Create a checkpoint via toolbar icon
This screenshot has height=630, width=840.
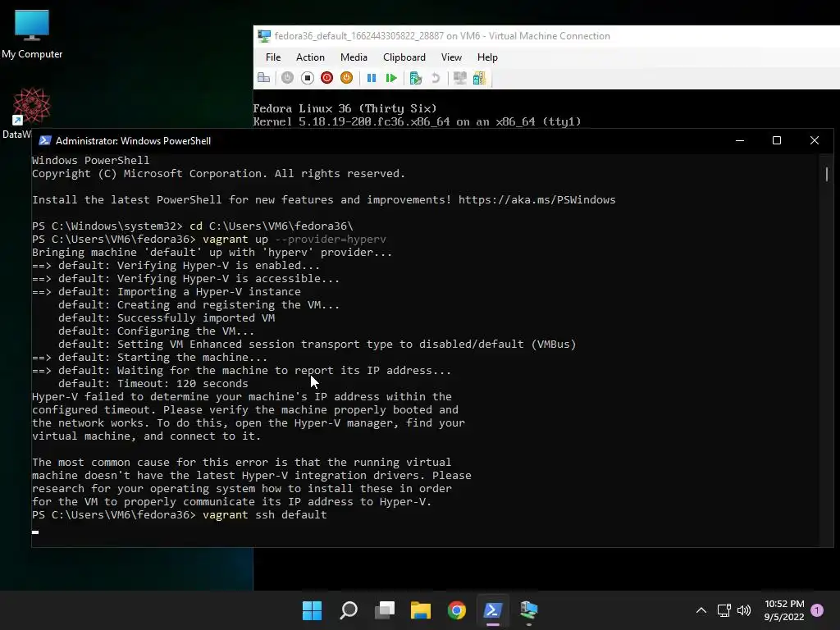416,78
